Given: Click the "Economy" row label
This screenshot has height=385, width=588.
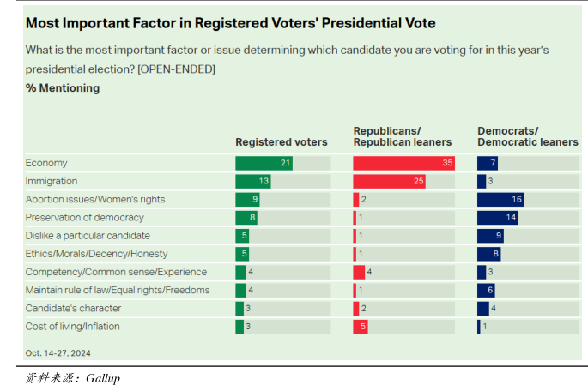Looking at the screenshot, I should click(46, 163).
